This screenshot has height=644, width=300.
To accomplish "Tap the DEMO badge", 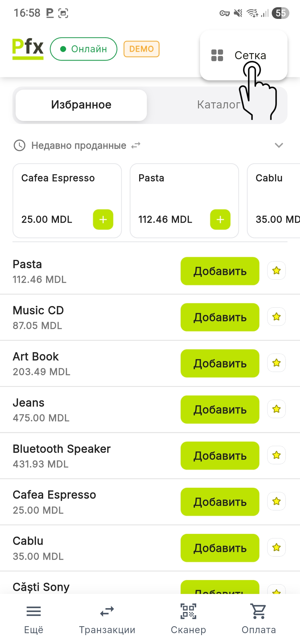I will 141,49.
